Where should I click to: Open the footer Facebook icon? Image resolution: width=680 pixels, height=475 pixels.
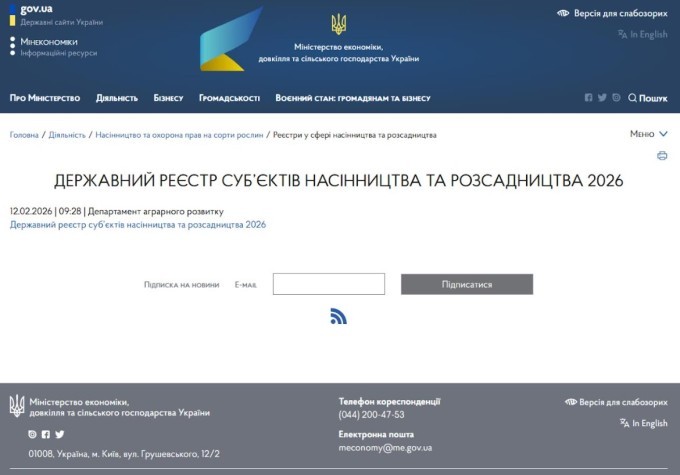(46, 434)
